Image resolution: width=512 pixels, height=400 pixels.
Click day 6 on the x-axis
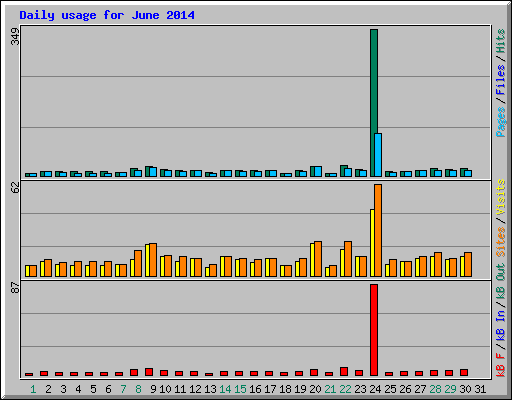[x=108, y=389]
